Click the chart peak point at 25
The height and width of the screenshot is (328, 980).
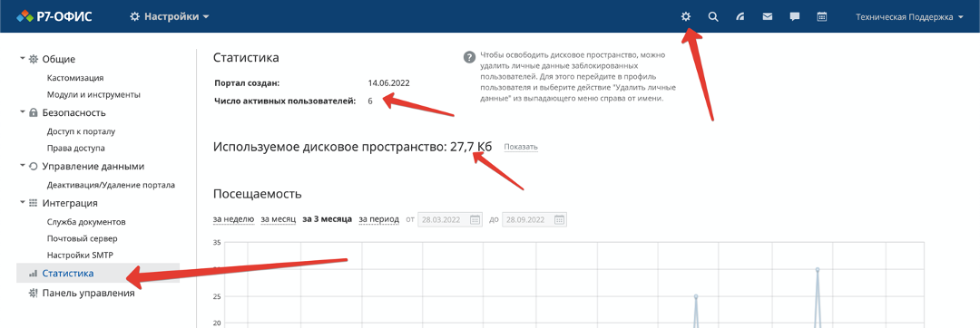[x=696, y=296]
